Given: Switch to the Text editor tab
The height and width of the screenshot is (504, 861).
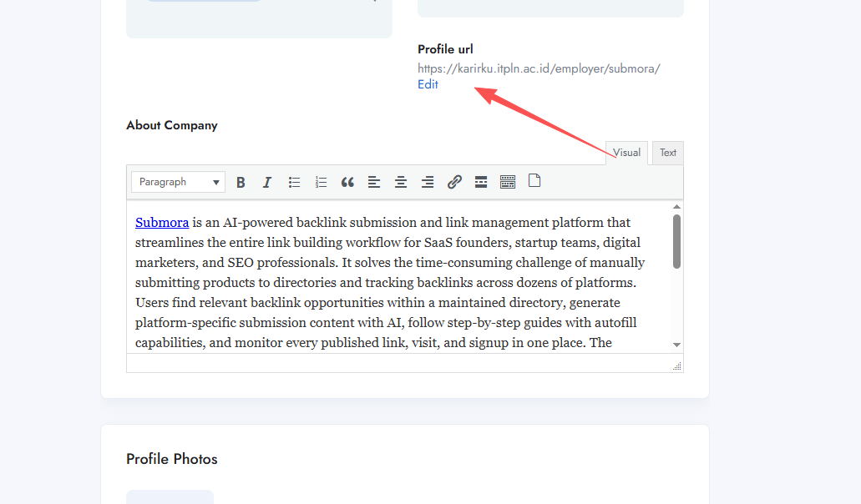Looking at the screenshot, I should point(668,153).
